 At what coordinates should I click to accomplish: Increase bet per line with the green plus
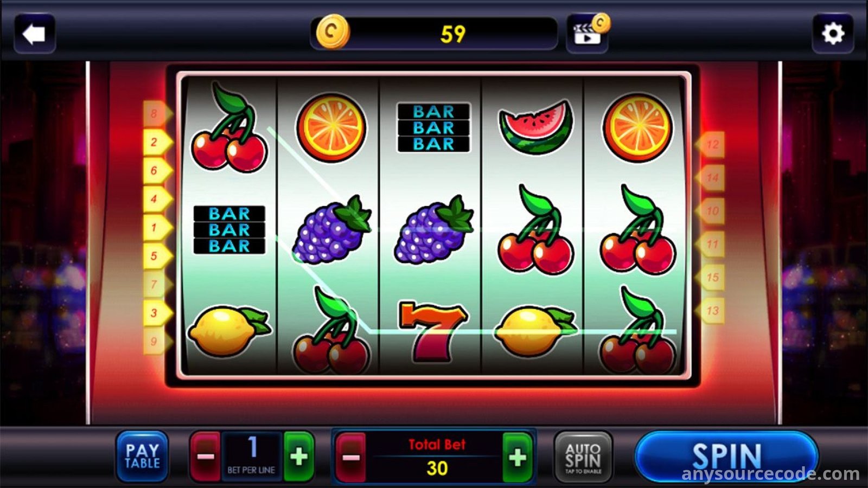[x=299, y=457]
